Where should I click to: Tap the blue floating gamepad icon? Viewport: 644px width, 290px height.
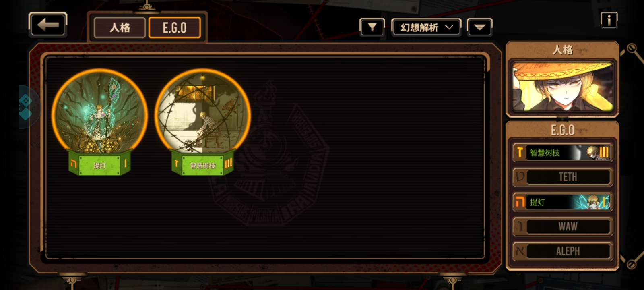tap(27, 107)
